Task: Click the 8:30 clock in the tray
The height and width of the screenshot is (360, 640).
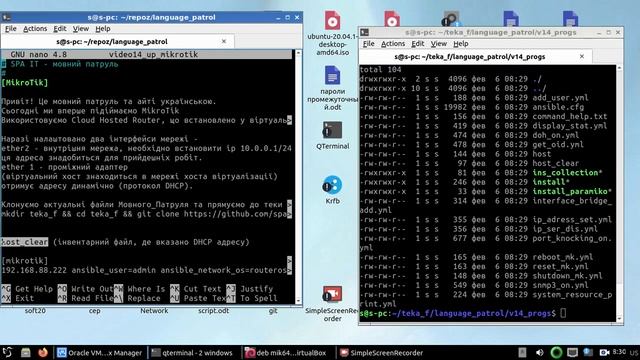Action: (x=619, y=352)
